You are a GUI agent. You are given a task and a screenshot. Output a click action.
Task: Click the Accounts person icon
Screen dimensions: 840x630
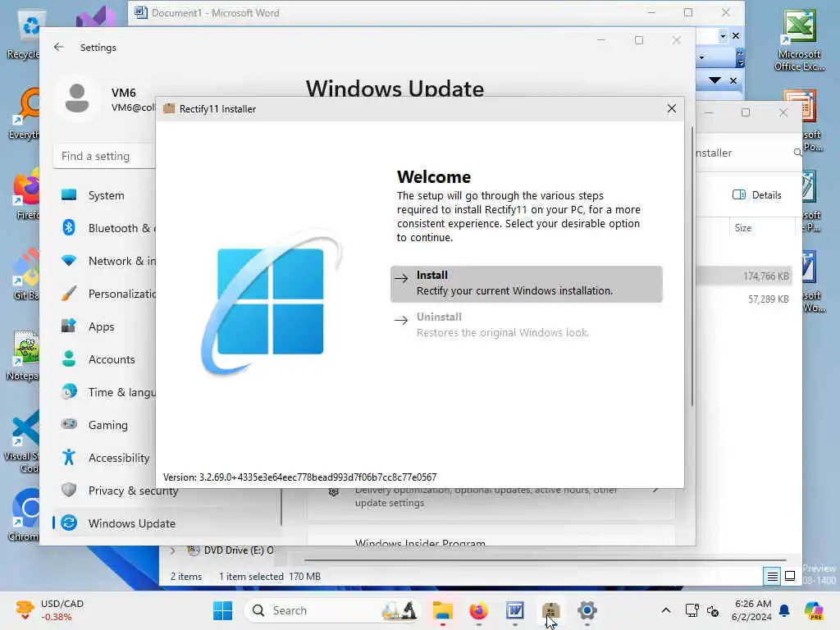point(69,359)
